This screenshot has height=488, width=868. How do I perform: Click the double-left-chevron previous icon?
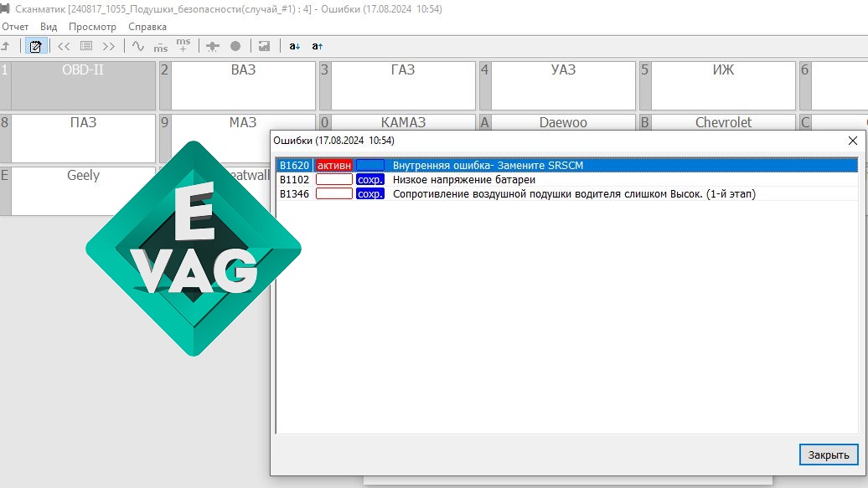click(x=64, y=47)
